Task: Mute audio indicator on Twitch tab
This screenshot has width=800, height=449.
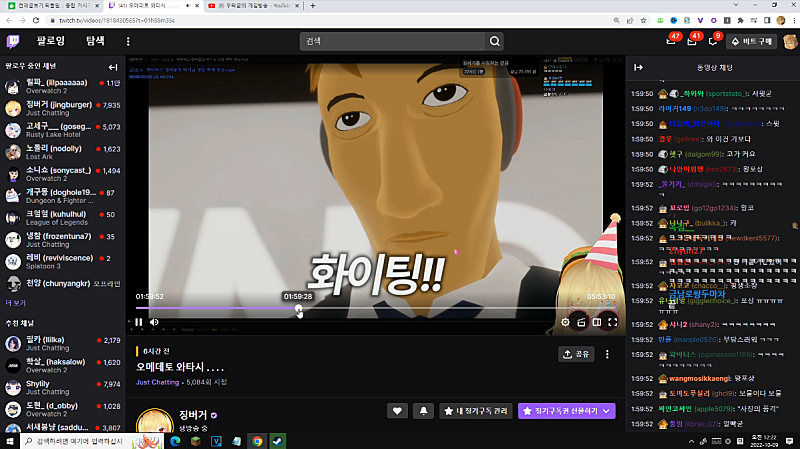Action: 188,6
